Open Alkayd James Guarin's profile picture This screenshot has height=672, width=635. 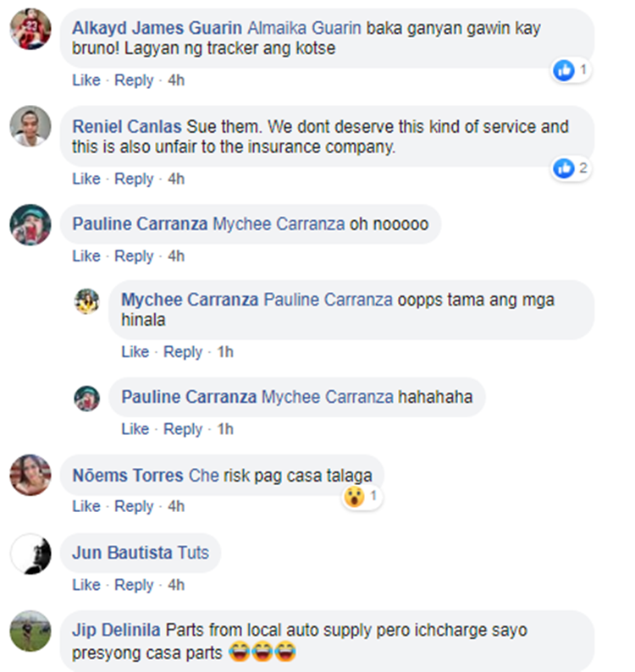30,29
